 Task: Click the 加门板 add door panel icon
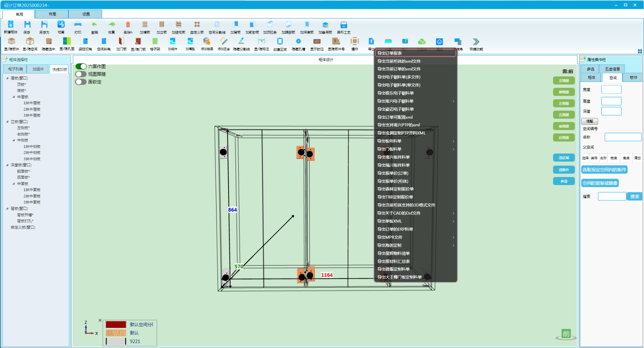(x=121, y=41)
